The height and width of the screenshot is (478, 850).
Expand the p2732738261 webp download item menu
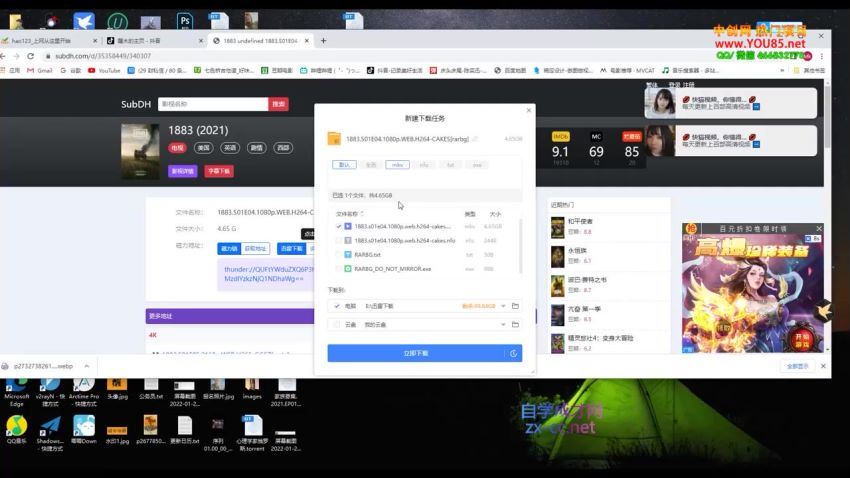click(87, 366)
